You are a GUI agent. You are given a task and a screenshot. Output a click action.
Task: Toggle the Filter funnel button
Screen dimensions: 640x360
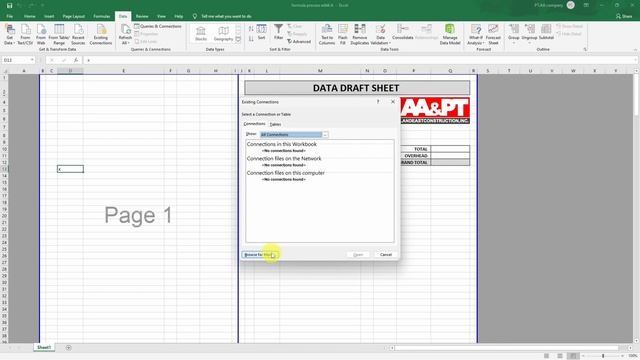[x=278, y=32]
